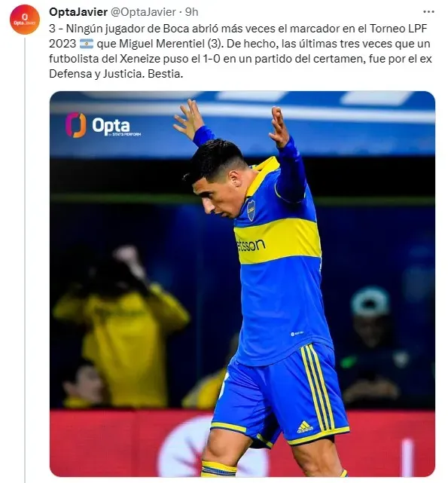Click 'Defensa y Justicia. Bestia.' text line
Viewport: 448px width, 483px height.
pyautogui.click(x=116, y=74)
